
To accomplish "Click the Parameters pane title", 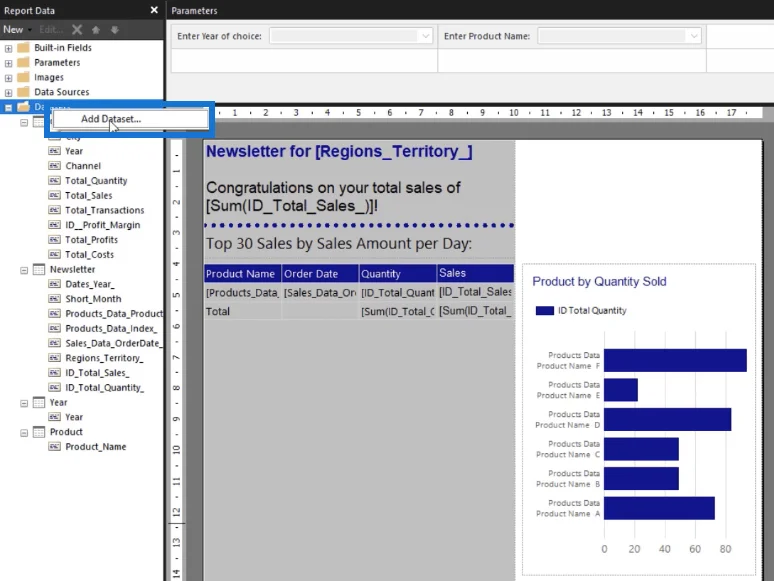I will (x=194, y=10).
